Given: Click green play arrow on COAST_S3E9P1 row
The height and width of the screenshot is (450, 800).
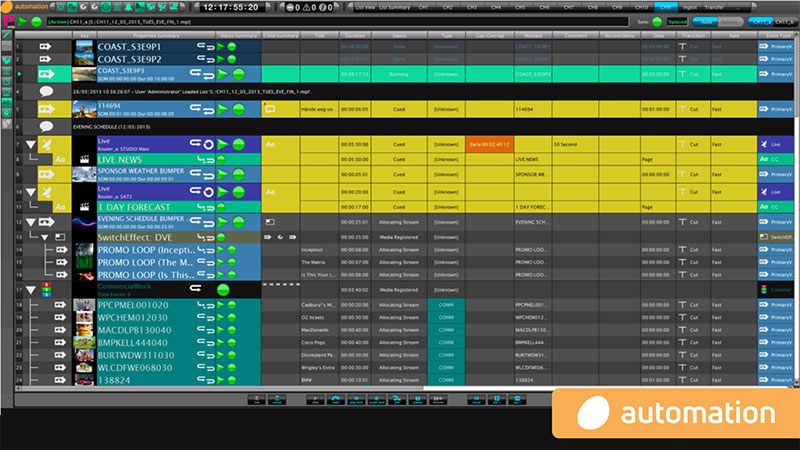Looking at the screenshot, I should [x=222, y=47].
